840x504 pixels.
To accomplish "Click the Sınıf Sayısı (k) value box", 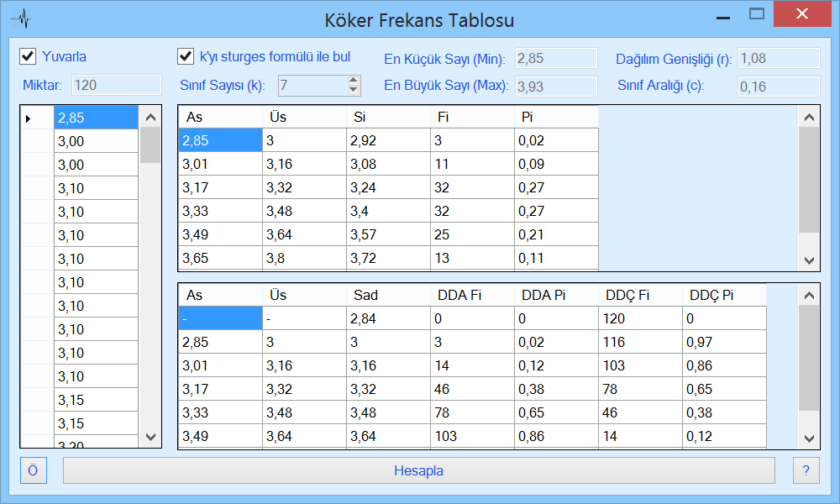I will [x=311, y=86].
